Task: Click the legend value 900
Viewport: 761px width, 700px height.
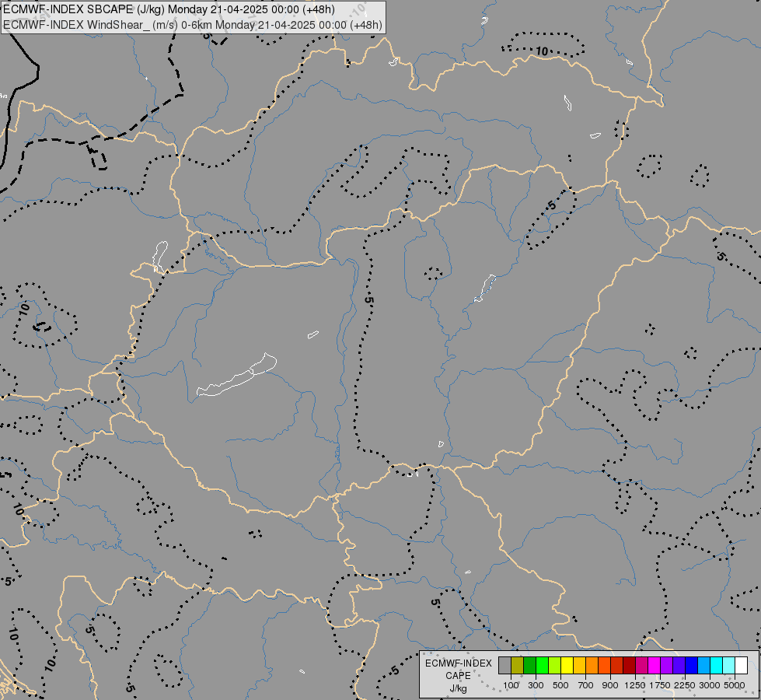Action: tap(610, 685)
